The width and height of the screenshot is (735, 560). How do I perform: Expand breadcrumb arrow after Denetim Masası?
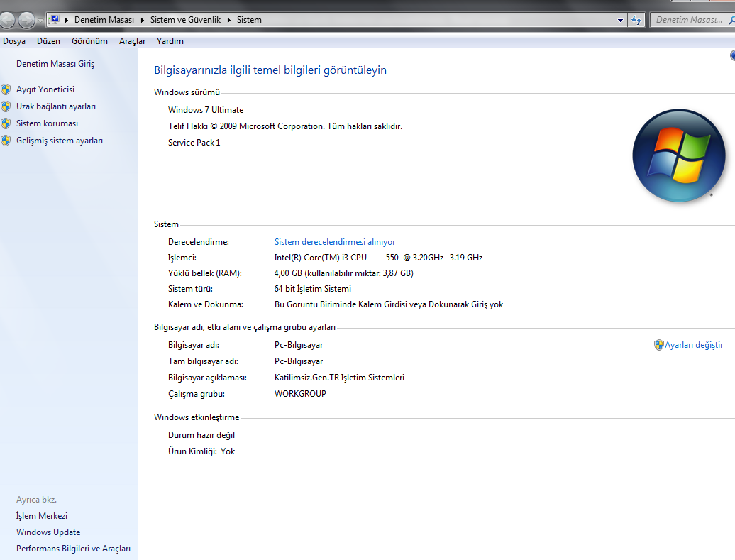pyautogui.click(x=143, y=20)
